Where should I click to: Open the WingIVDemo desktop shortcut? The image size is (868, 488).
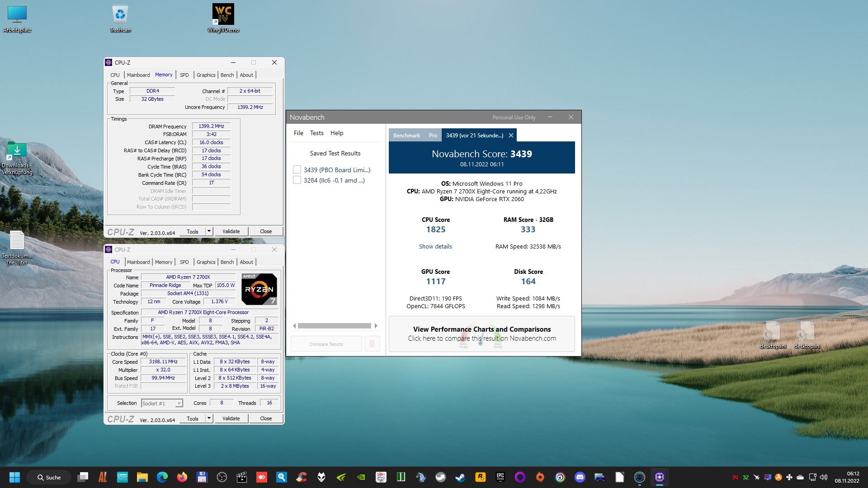[x=223, y=18]
